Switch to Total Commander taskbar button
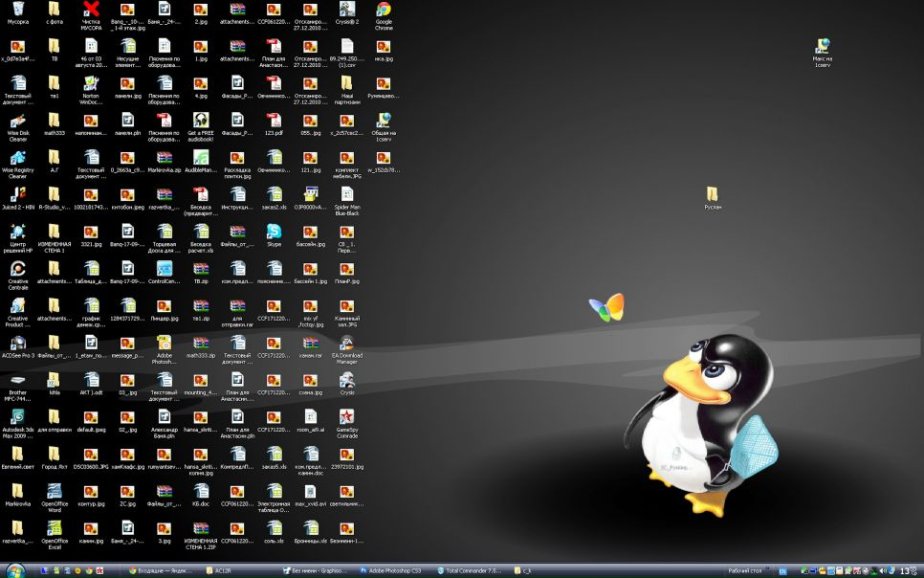Screen dimensions: 924x578 click(x=470, y=571)
